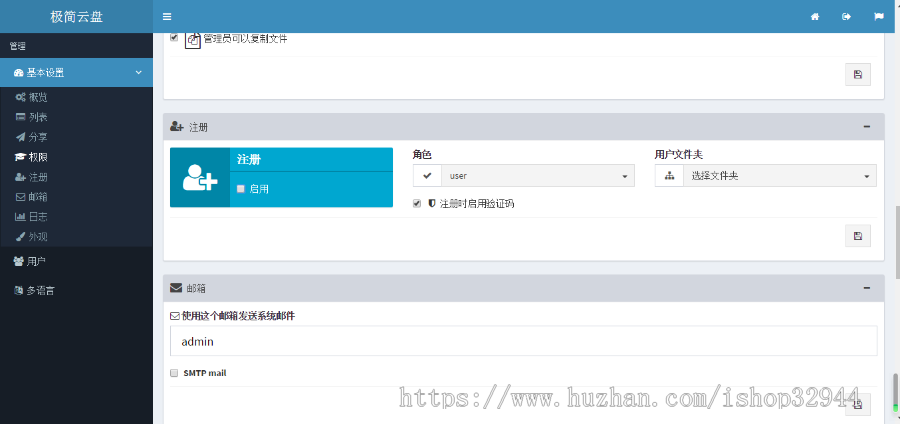Click the flag language icon
This screenshot has width=900, height=424.
coord(878,17)
